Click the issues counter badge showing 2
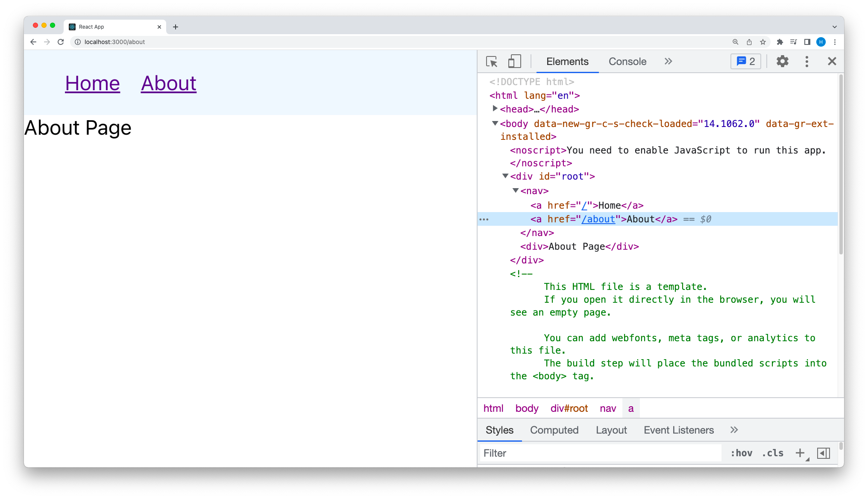868x499 pixels. tap(746, 62)
